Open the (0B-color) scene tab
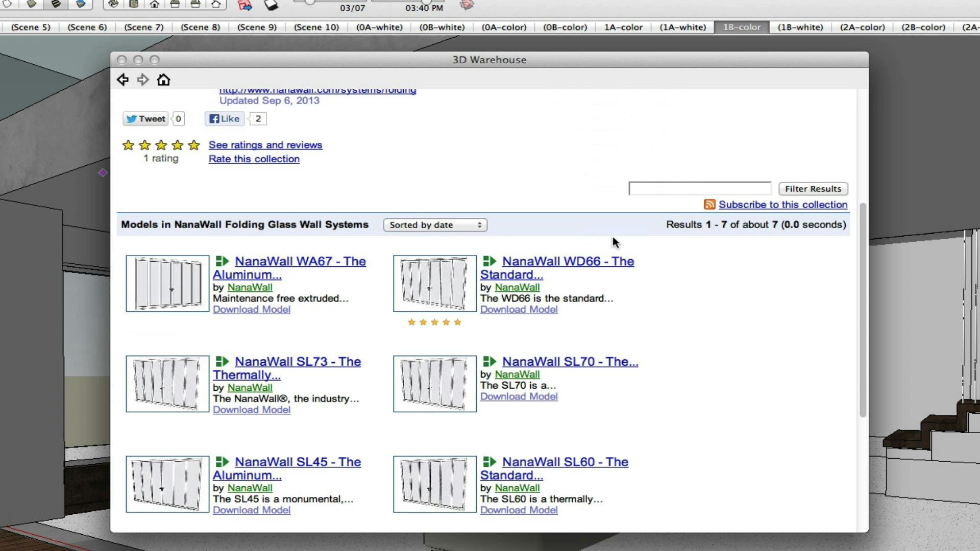980x551 pixels. (x=565, y=27)
